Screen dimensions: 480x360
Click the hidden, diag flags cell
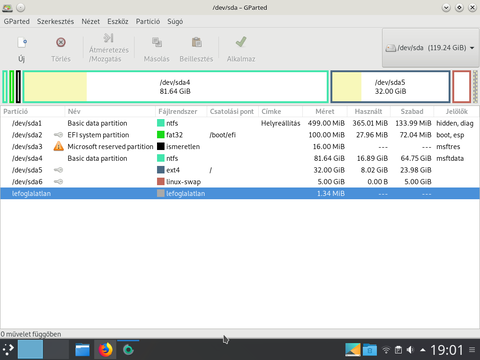[455, 123]
